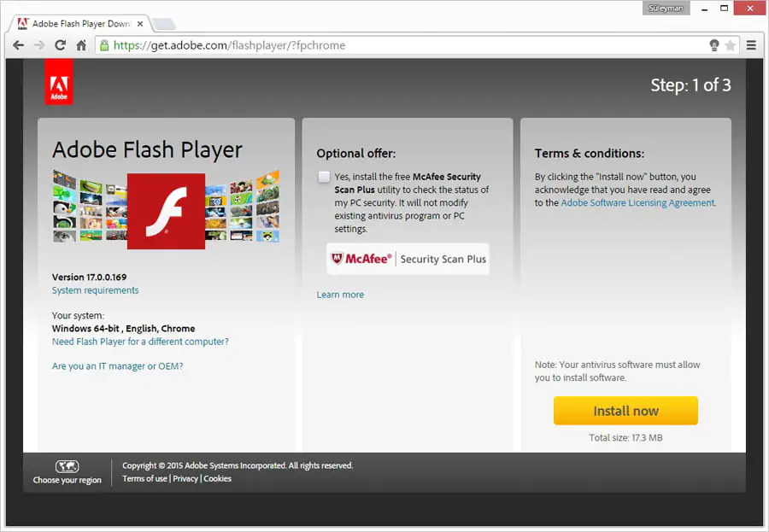This screenshot has height=532, width=769.
Task: Click the McAfee Security Scan Plus banner
Action: [408, 259]
